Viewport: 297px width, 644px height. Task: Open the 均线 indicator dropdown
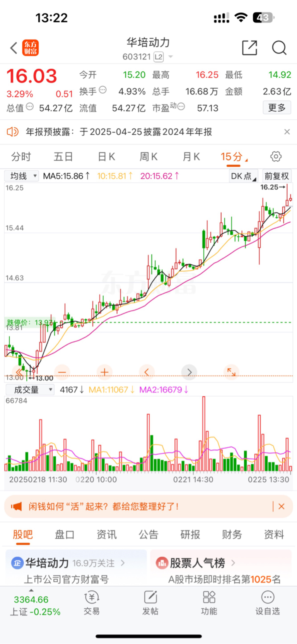click(22, 176)
